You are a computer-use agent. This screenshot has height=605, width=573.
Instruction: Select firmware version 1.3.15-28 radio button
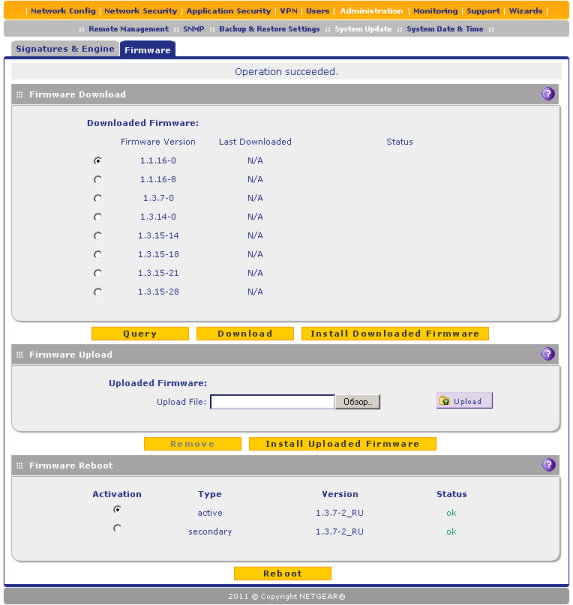(x=98, y=292)
